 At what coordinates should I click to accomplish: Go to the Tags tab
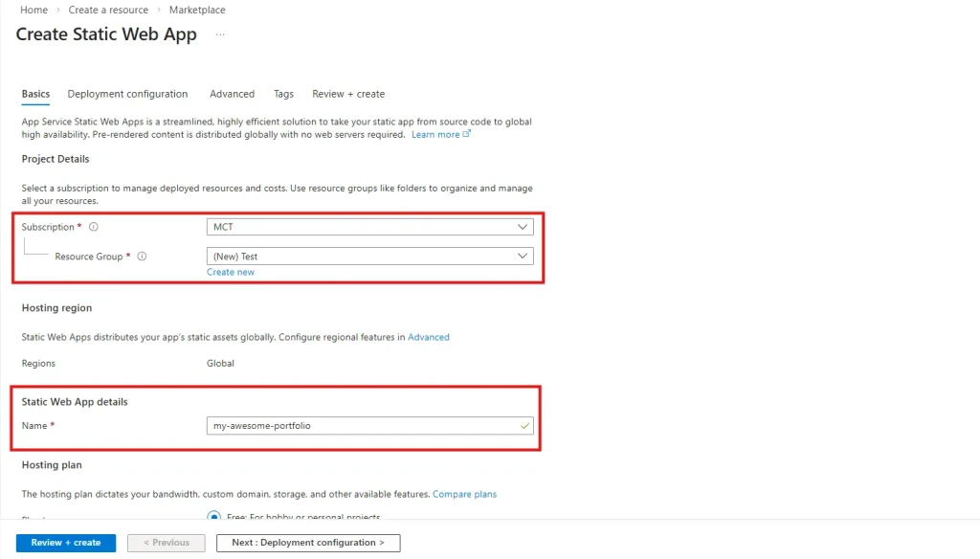[283, 94]
